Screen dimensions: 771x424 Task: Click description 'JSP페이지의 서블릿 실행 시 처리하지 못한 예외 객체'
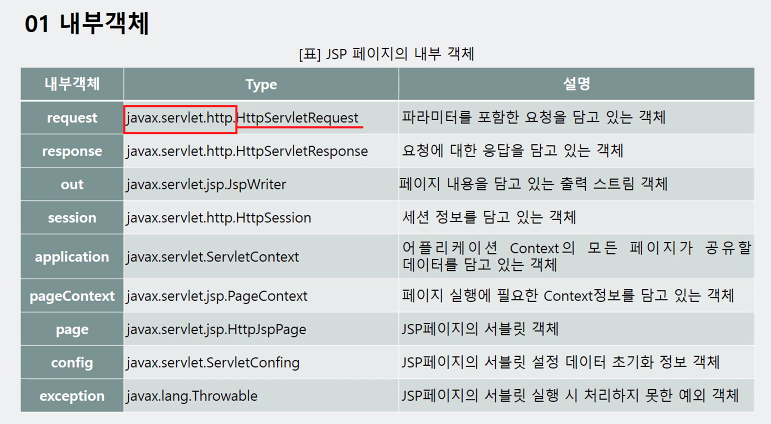570,395
